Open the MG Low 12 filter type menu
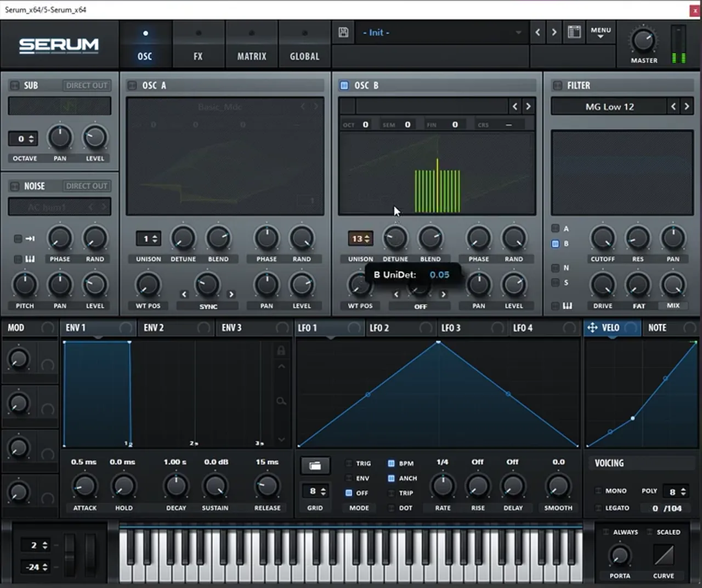 (x=609, y=106)
